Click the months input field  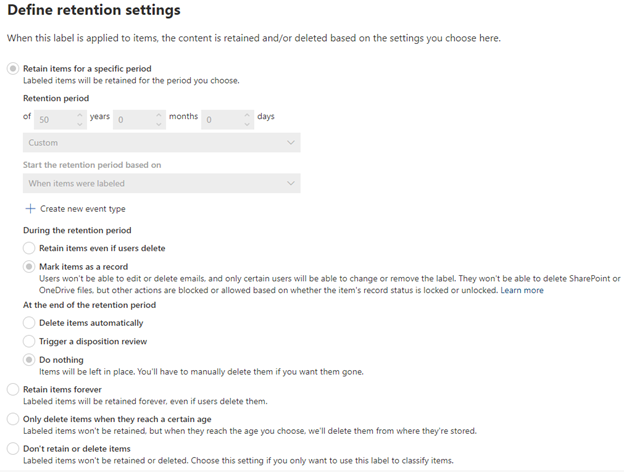133,119
